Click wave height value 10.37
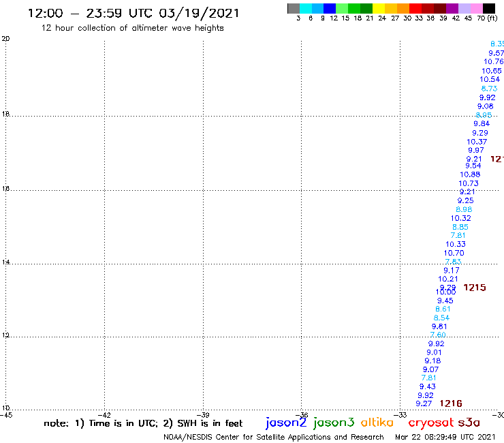 pos(477,142)
